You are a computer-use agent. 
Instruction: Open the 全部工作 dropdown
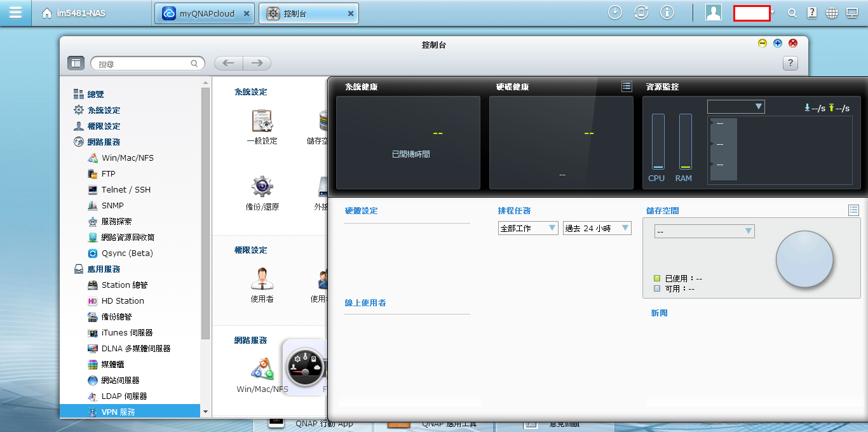528,228
